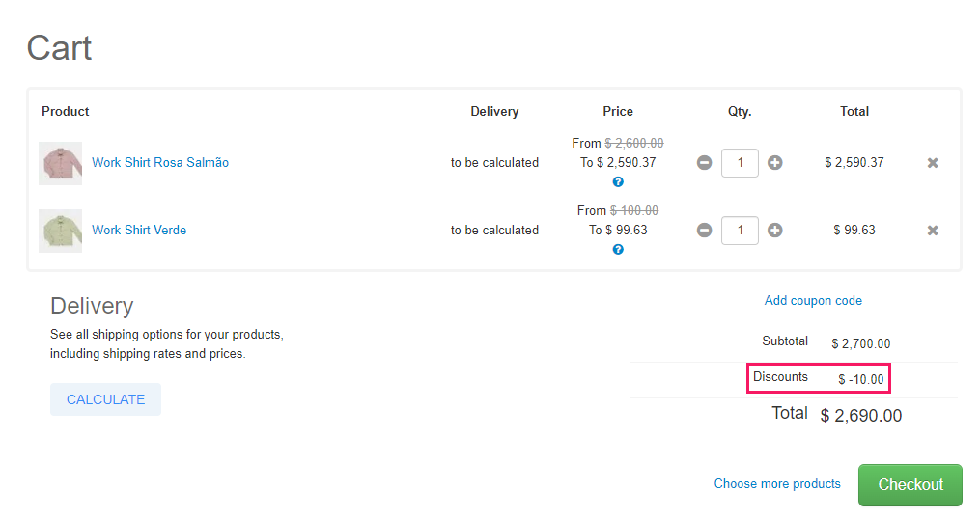Click Choose more products link

point(777,484)
